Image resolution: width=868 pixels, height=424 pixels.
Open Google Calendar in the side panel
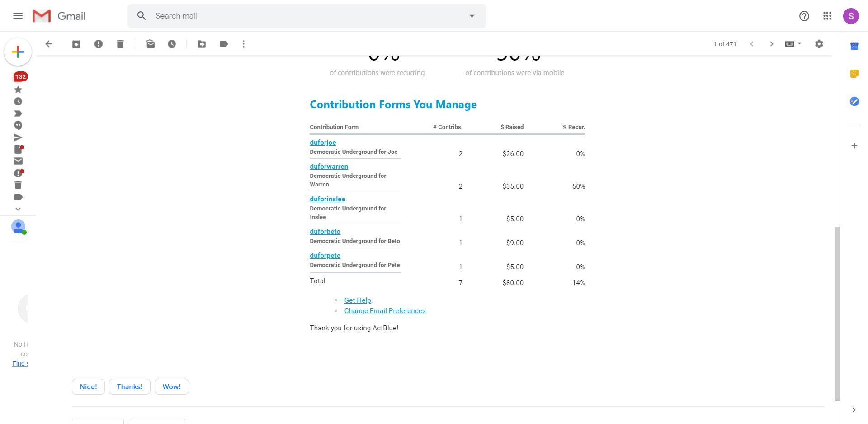click(854, 46)
